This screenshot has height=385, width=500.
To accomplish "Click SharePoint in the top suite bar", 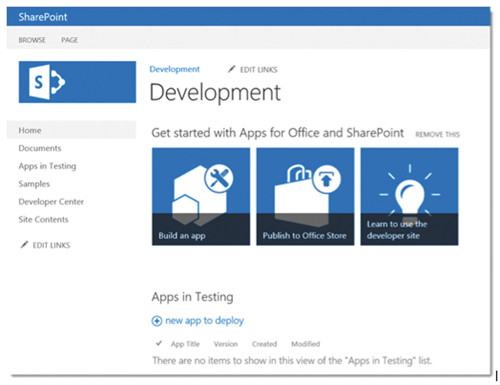I will tap(43, 17).
